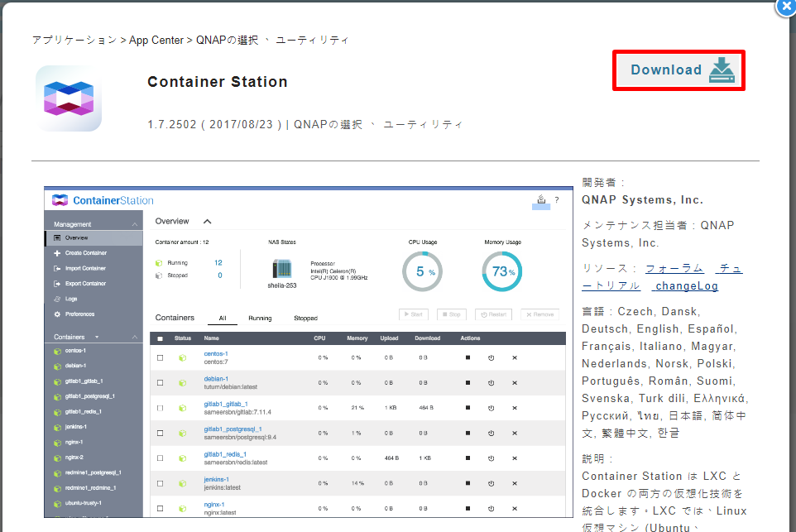The height and width of the screenshot is (532, 796).
Task: Click the large Container Station app icon
Action: (x=69, y=98)
